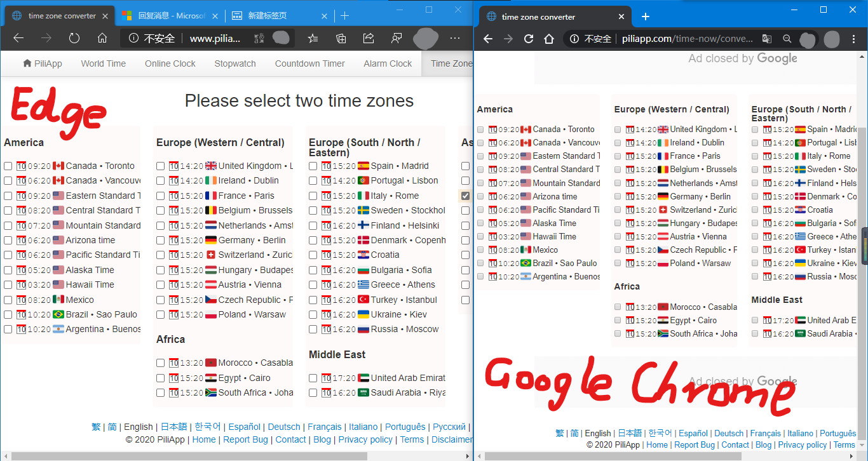Click Chrome home button
868x461 pixels.
[549, 39]
